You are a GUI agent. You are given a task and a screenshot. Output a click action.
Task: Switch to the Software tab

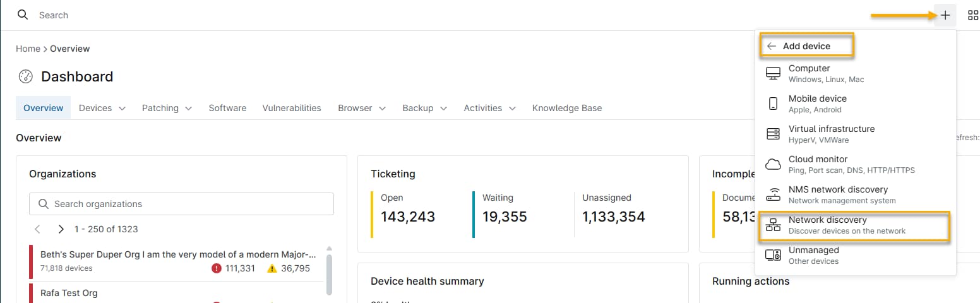pyautogui.click(x=227, y=108)
